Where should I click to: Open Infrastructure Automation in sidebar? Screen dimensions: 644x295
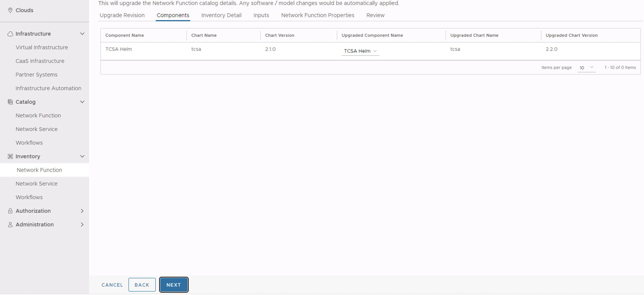(48, 88)
